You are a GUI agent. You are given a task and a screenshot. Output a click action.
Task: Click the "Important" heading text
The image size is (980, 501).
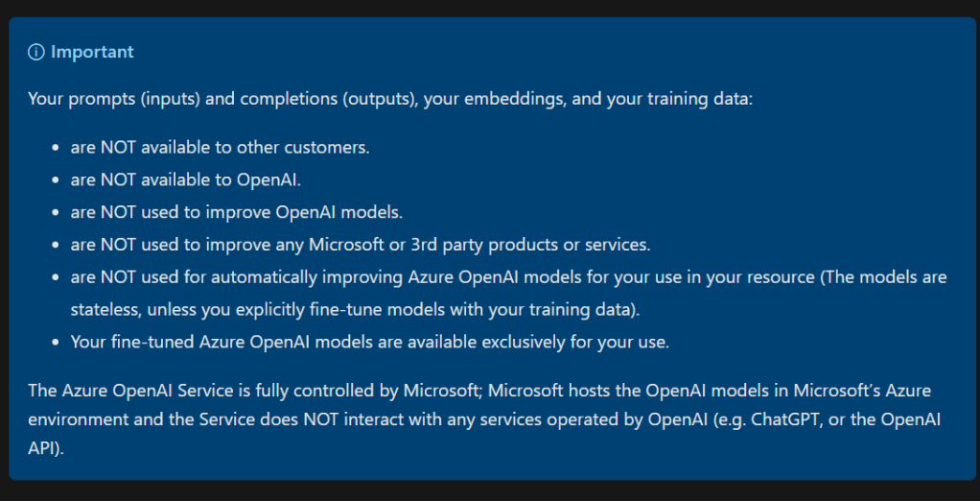coord(92,52)
